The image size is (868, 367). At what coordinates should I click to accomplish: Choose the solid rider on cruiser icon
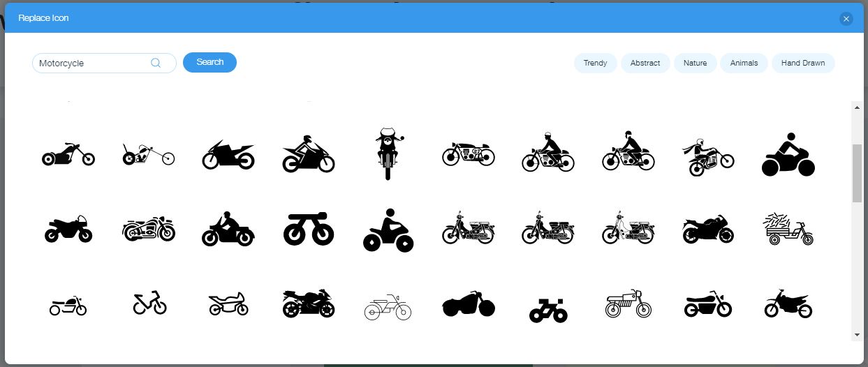(x=228, y=229)
